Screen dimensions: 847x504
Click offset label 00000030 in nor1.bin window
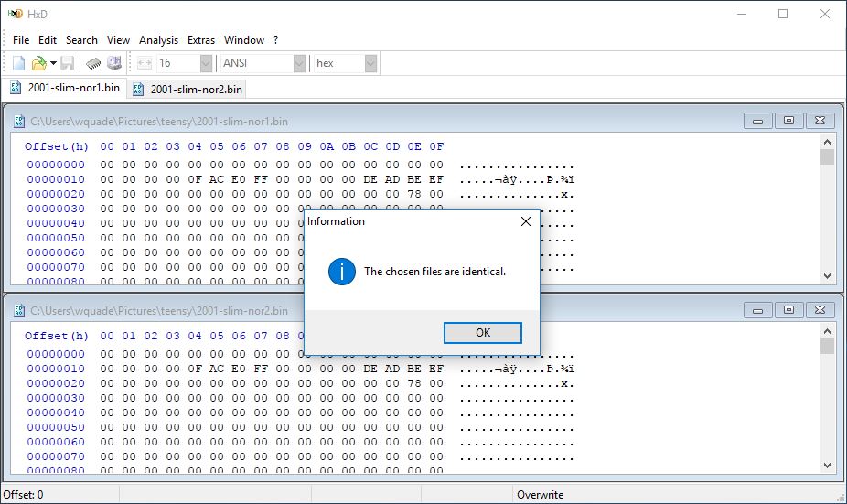coord(56,209)
